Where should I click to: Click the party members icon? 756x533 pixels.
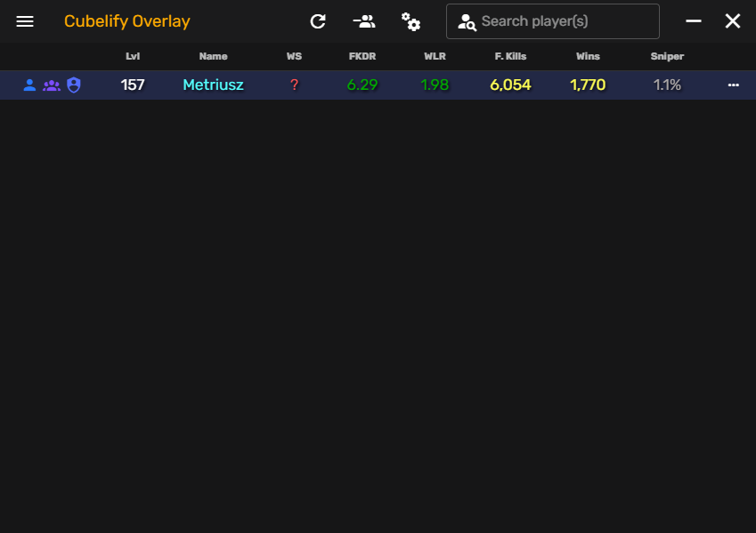click(x=363, y=21)
